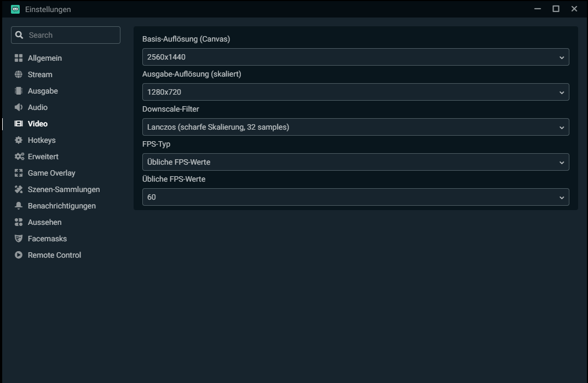Screen dimensions: 588x383
Task: Expand the FPS-Typ dropdown
Action: click(355, 162)
